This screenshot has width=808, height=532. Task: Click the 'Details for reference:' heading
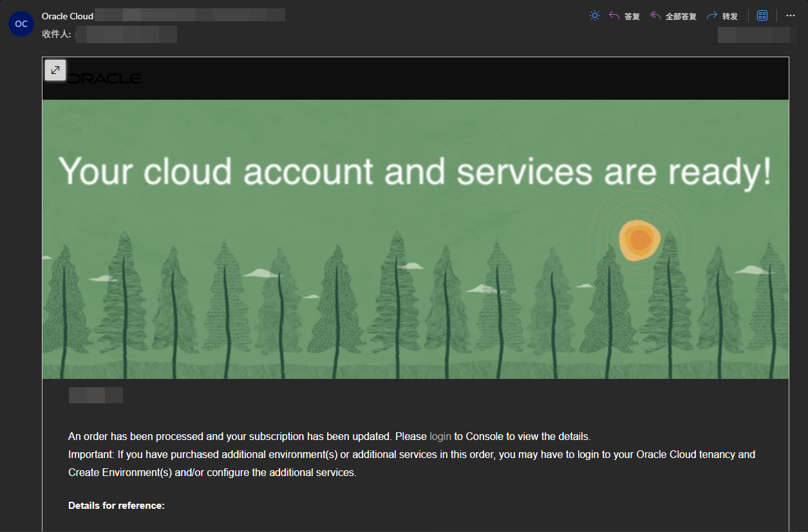coord(117,506)
